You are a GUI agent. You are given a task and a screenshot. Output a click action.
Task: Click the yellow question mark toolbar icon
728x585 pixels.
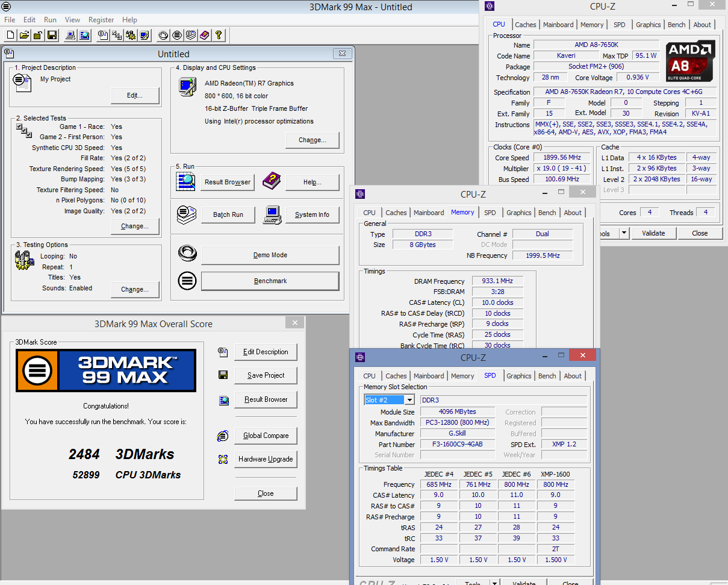pyautogui.click(x=219, y=35)
